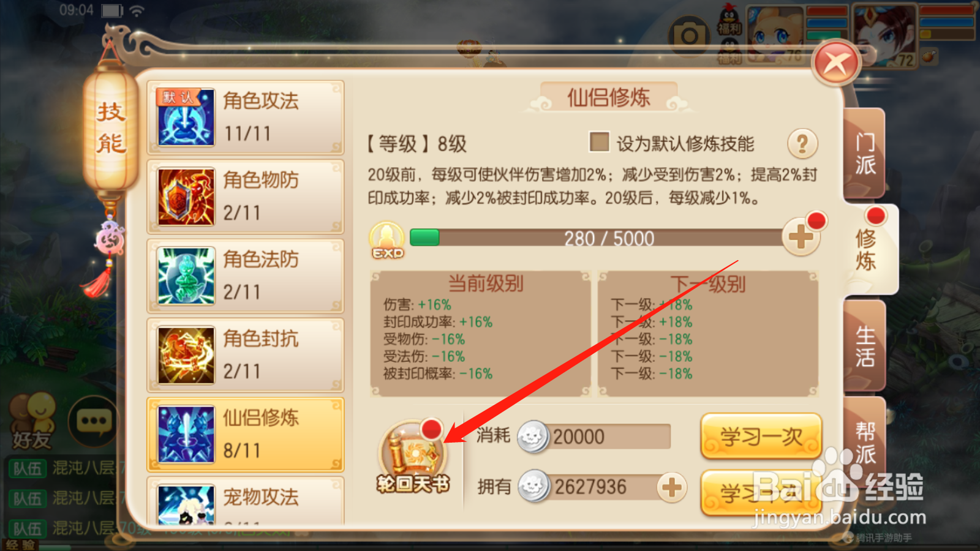Viewport: 980px width, 551px height.
Task: Click the plus icon beside experience bar
Action: (x=801, y=238)
